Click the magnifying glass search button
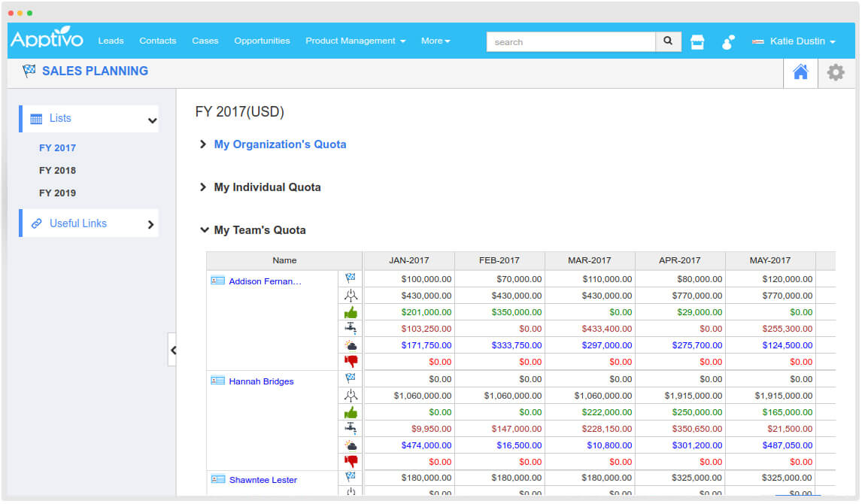The width and height of the screenshot is (865, 504). point(668,41)
